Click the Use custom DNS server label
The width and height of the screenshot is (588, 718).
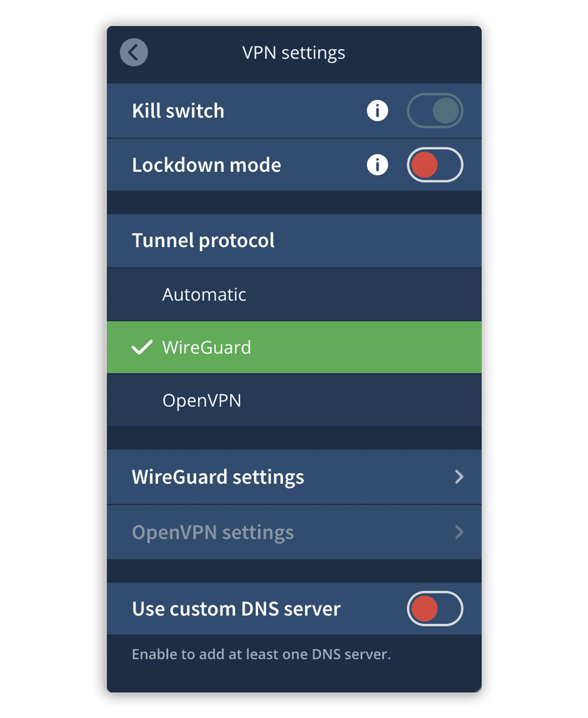coord(236,608)
